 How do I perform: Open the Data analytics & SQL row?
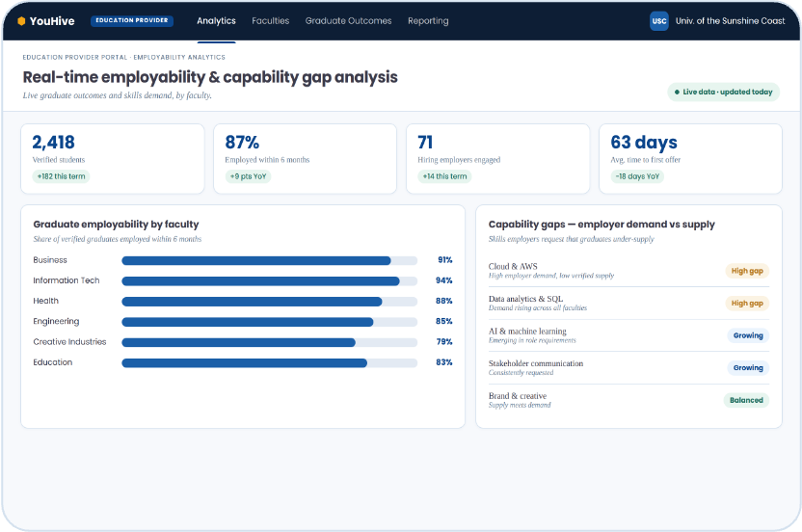(628, 303)
